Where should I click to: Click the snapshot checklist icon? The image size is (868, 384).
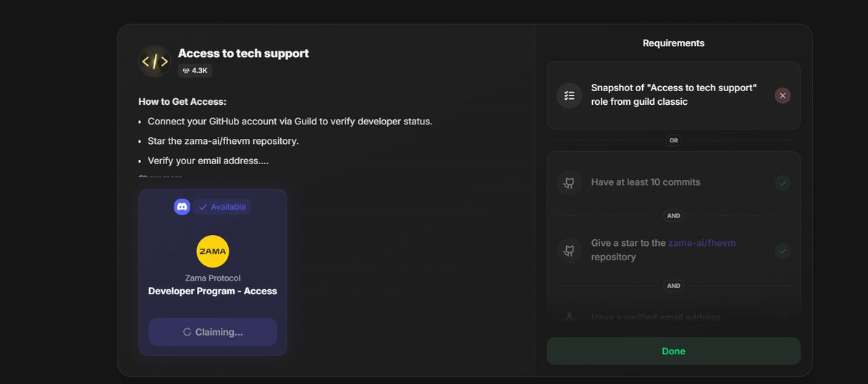pos(569,95)
